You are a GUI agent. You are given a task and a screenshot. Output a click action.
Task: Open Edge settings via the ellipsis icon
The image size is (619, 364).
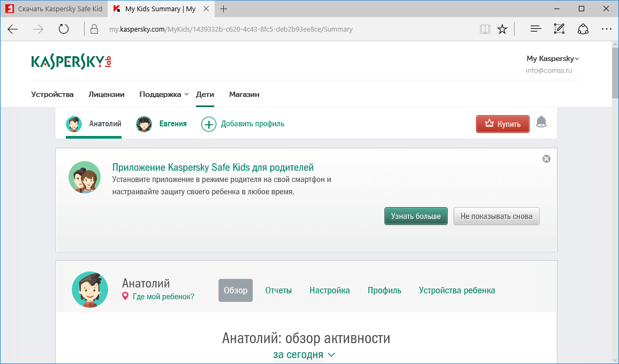pos(607,29)
